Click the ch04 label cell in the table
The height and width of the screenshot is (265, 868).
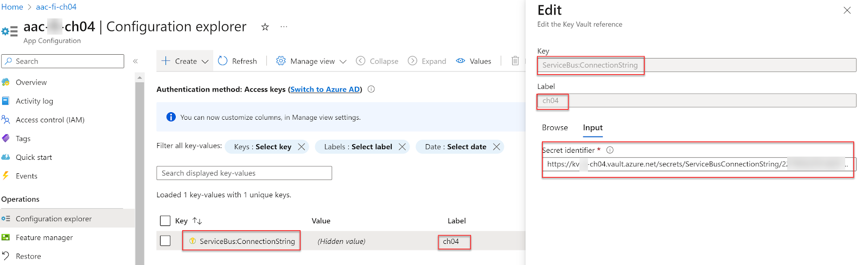point(451,241)
